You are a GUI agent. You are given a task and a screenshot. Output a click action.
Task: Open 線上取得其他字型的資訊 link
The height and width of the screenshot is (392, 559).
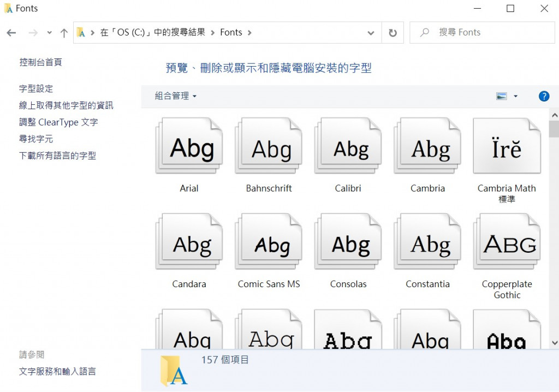tap(66, 105)
